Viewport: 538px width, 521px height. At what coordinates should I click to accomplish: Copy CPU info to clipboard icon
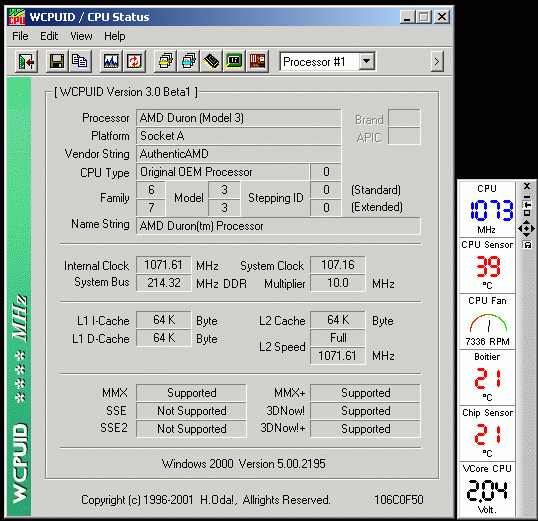pyautogui.click(x=80, y=62)
